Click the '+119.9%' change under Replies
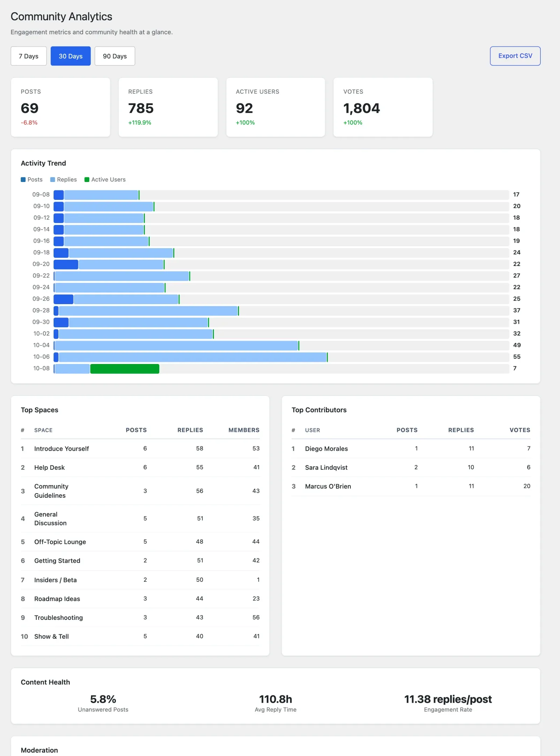 [140, 123]
